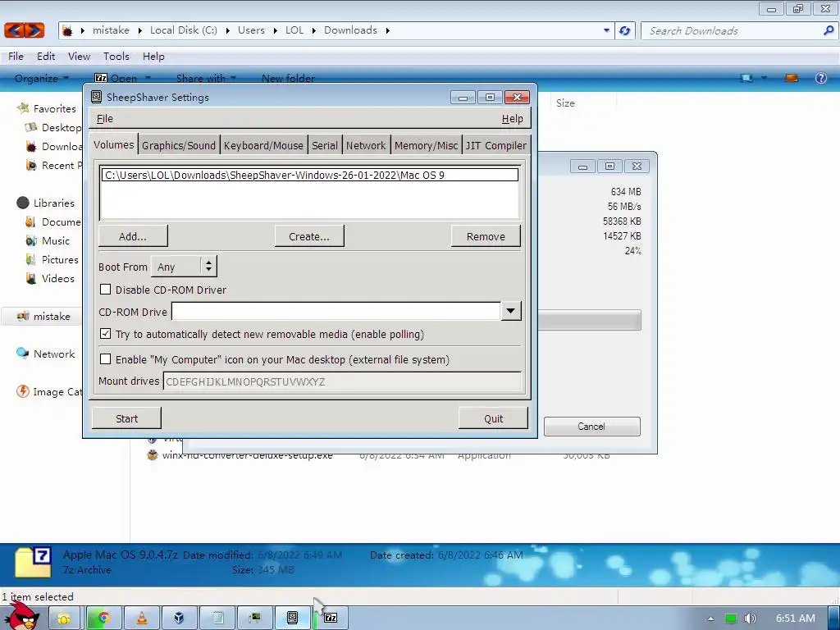This screenshot has width=840, height=630.
Task: Uncheck automatic removable media detection
Action: (x=106, y=334)
